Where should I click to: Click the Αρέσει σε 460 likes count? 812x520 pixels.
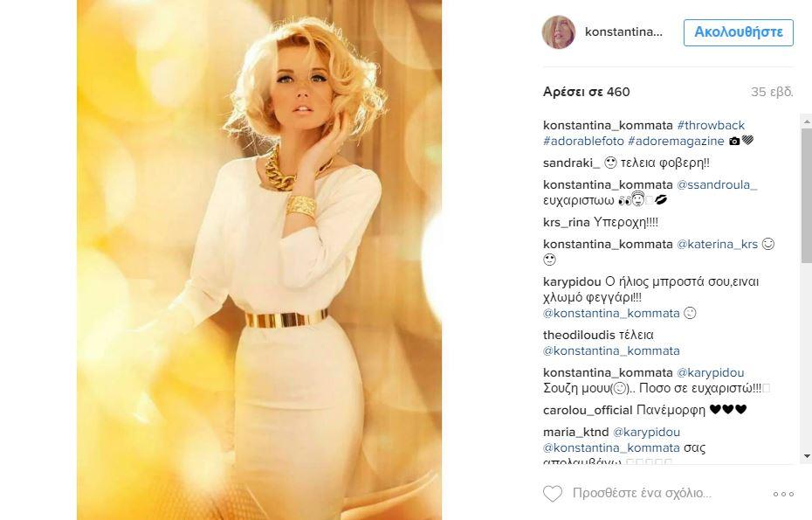pos(586,93)
